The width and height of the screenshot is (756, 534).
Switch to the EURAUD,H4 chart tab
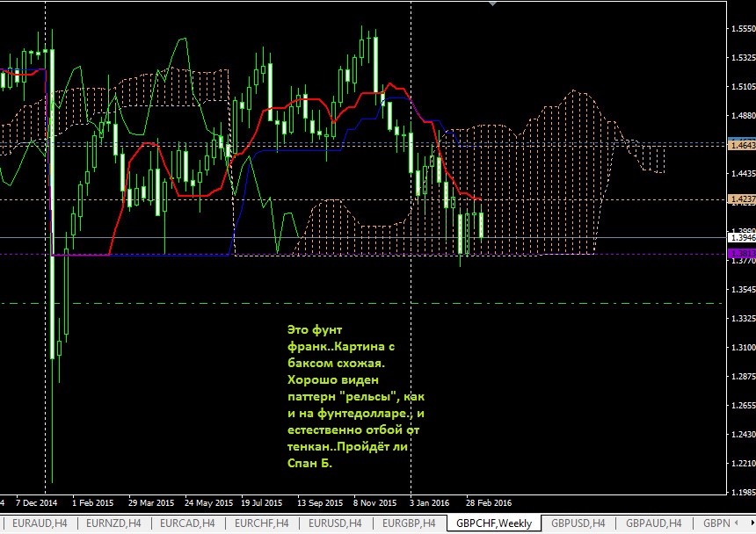point(40,523)
